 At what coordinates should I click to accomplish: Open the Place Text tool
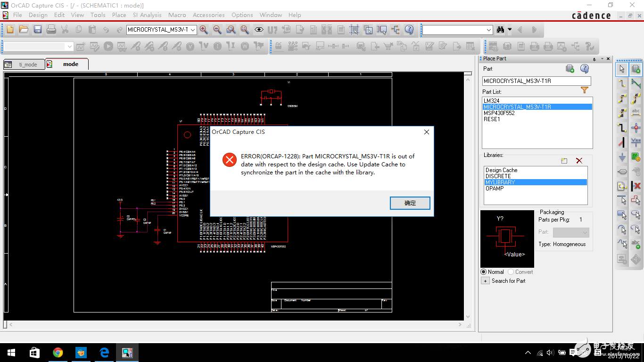tap(636, 243)
